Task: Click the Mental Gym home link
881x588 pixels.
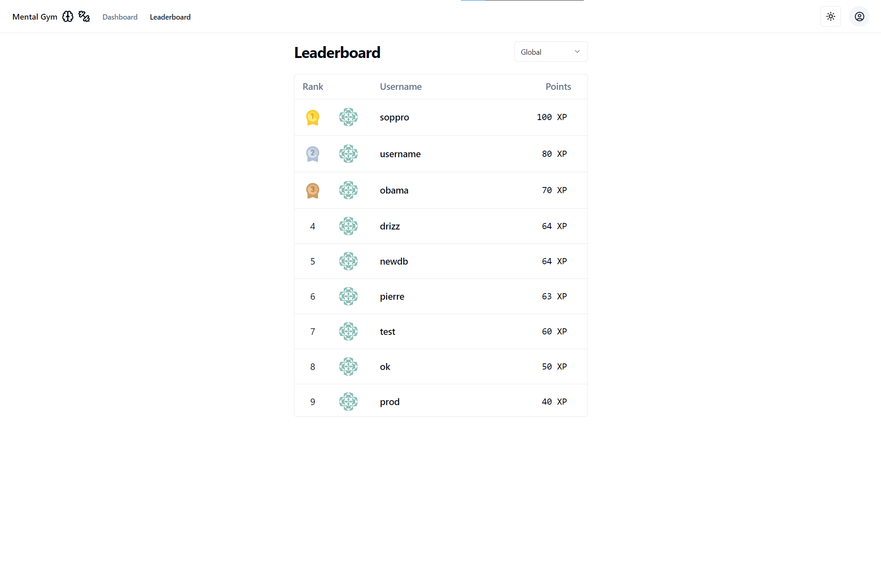Action: tap(35, 17)
